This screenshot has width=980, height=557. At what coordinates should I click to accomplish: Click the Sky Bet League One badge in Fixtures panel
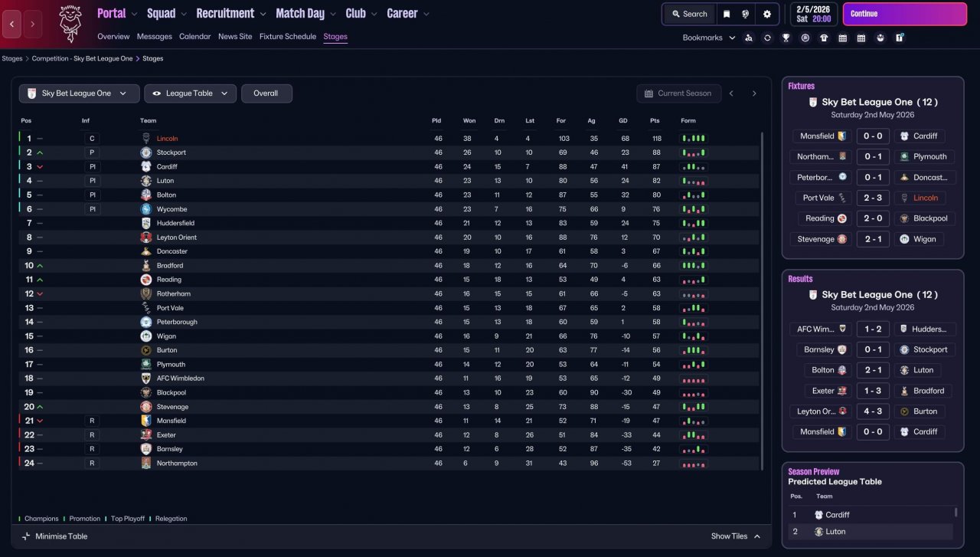[813, 102]
